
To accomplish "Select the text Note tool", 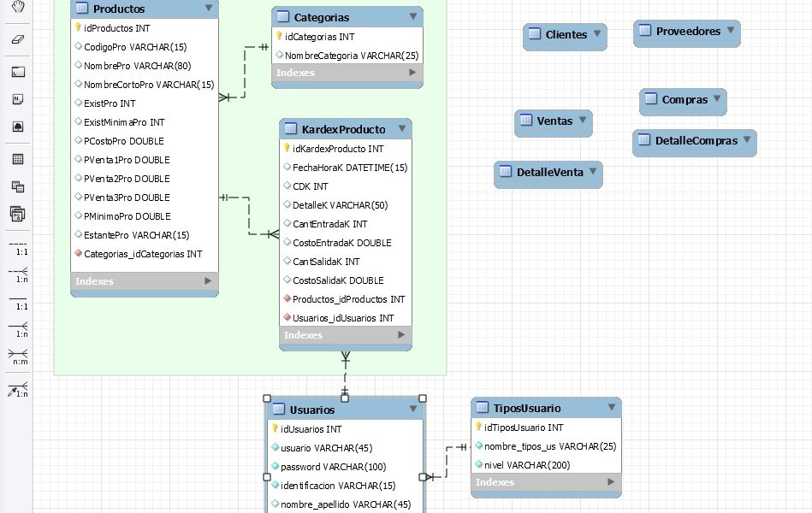I will click(x=18, y=99).
